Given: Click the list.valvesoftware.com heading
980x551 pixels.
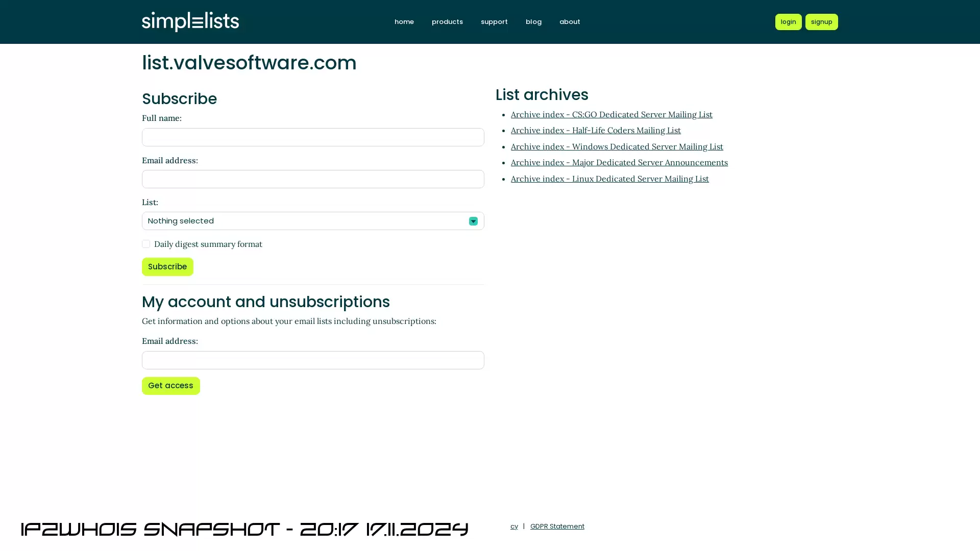Looking at the screenshot, I should (249, 63).
